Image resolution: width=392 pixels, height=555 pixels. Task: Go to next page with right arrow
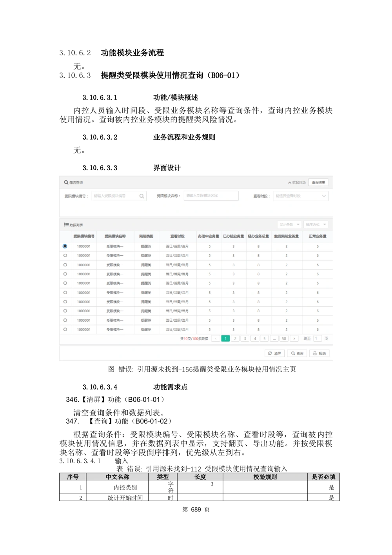tap(294, 338)
